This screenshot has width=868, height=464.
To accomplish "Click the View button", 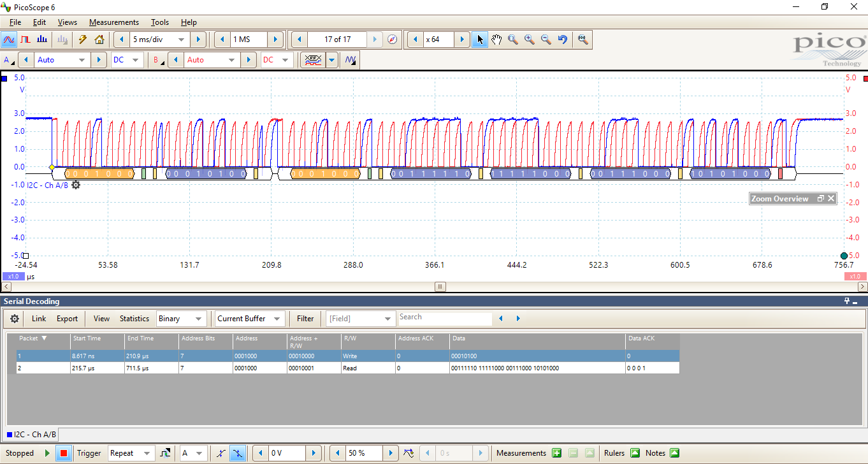I will [x=101, y=319].
